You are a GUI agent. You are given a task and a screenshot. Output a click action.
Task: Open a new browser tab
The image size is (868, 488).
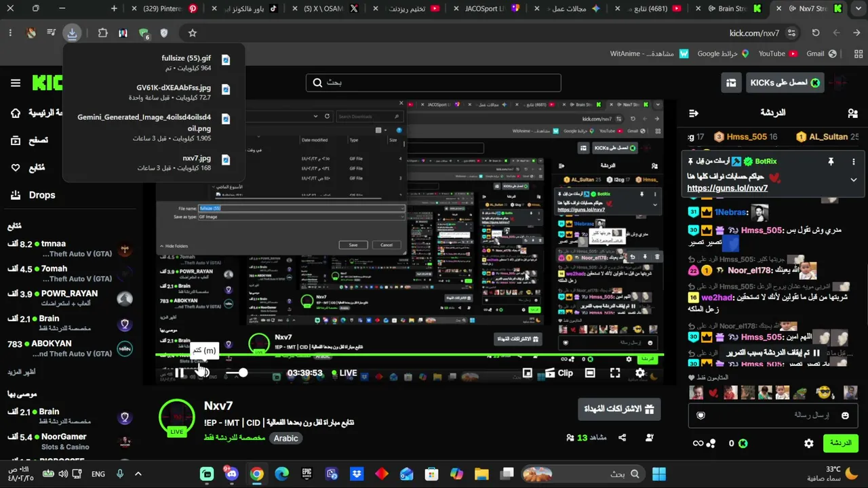point(114,9)
